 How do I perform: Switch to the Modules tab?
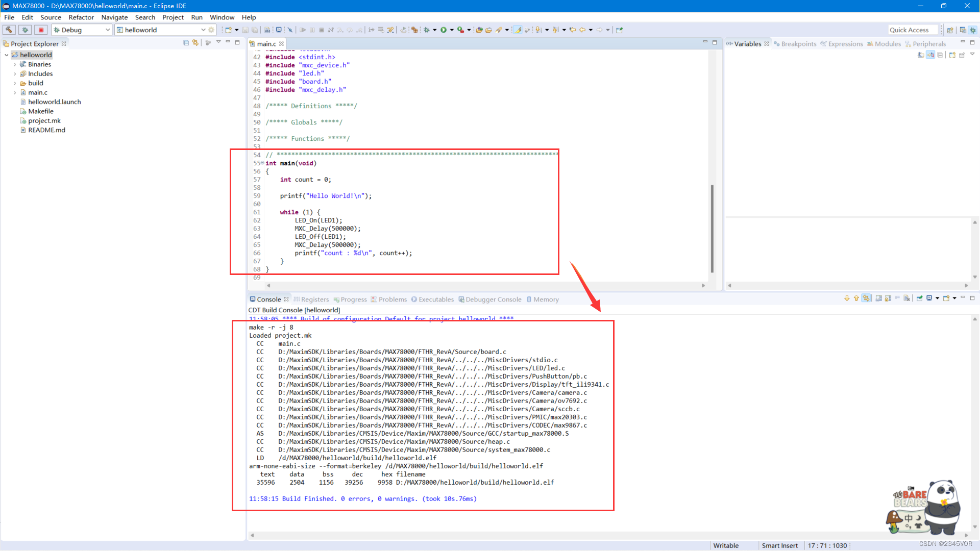884,44
